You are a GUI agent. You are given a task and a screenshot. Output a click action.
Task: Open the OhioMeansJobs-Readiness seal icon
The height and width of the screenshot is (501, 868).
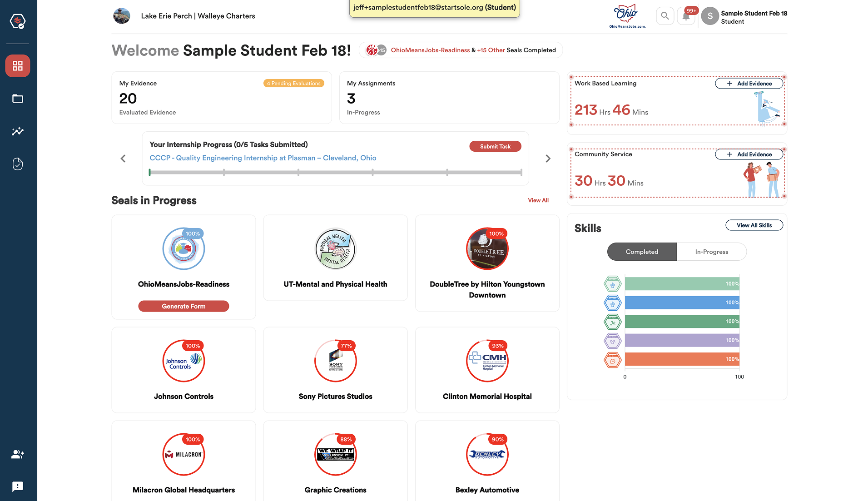coord(184,249)
